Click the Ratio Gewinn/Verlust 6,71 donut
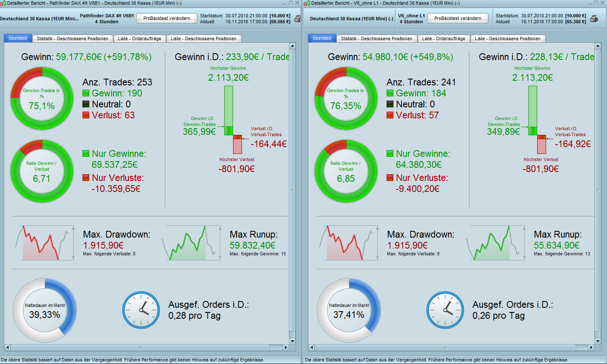 point(42,171)
